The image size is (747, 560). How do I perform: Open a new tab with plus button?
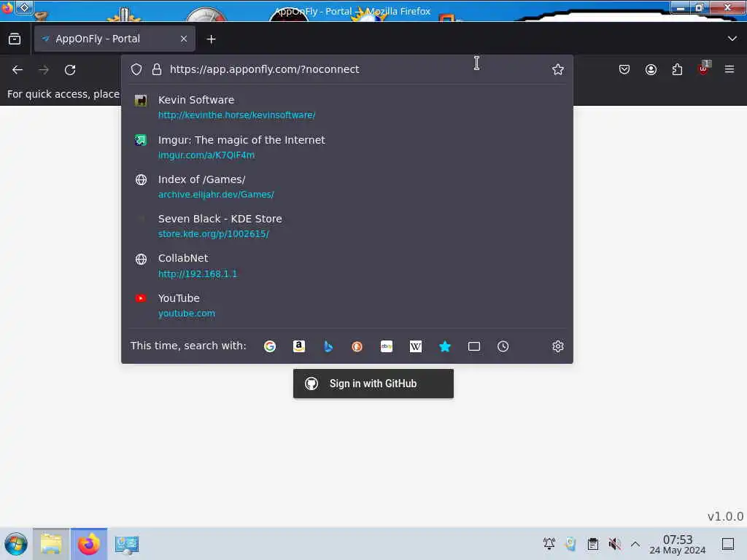[x=211, y=39]
